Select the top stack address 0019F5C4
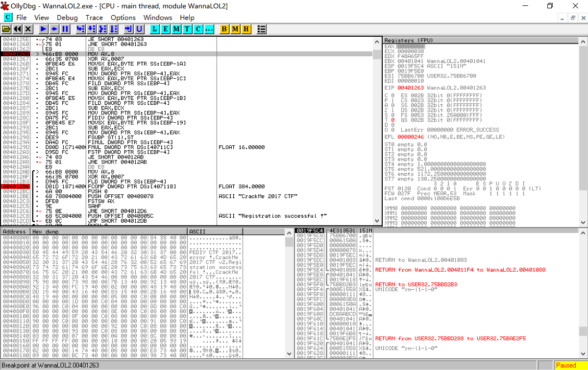Viewport: 588px width, 370px height. click(310, 230)
